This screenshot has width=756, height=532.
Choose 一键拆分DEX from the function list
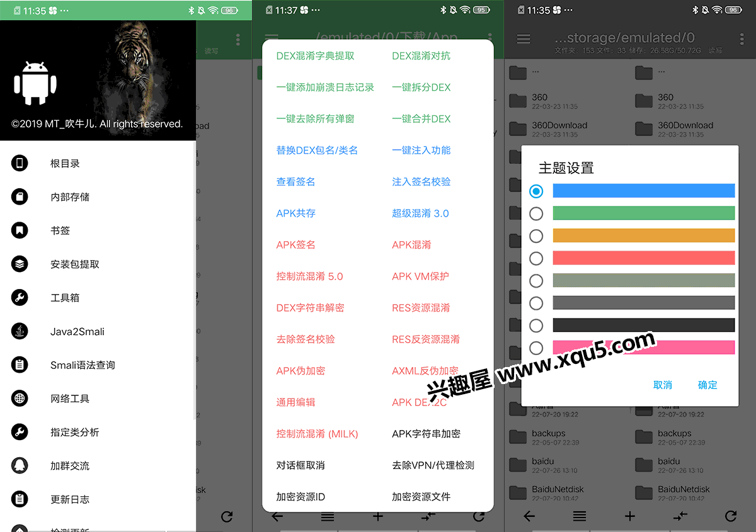[421, 88]
